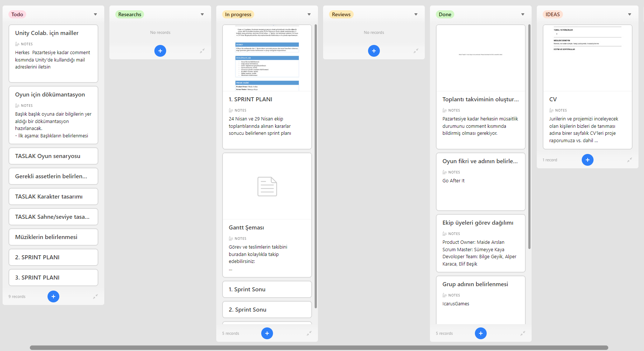Screen dimensions: 644x351
Task: Select the Reviews column label
Action: pyautogui.click(x=341, y=14)
